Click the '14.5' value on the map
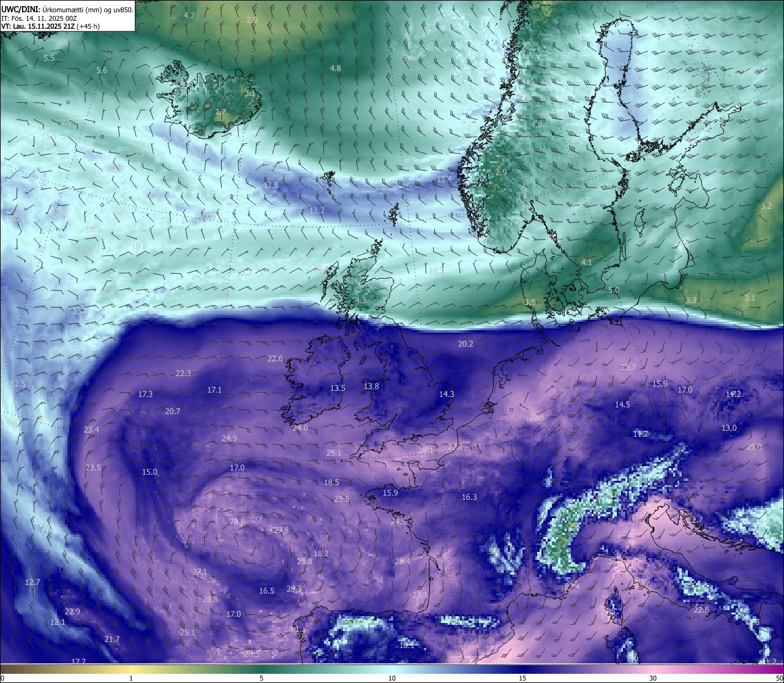The height and width of the screenshot is (683, 784). (x=622, y=405)
